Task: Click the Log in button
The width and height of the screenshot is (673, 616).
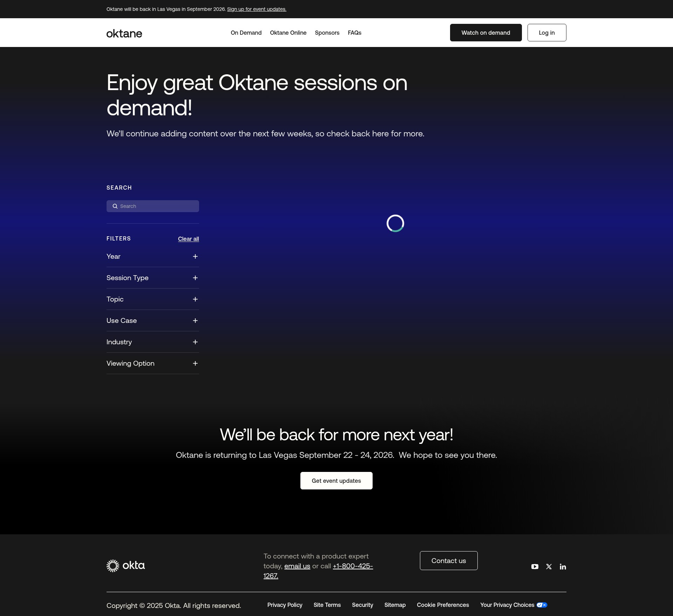Action: pyautogui.click(x=547, y=33)
